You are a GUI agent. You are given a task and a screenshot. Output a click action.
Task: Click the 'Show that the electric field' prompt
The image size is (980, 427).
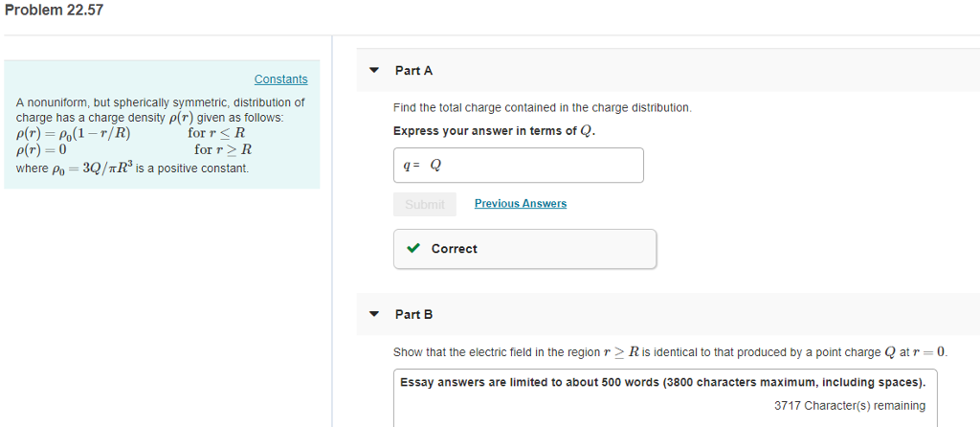[670, 352]
